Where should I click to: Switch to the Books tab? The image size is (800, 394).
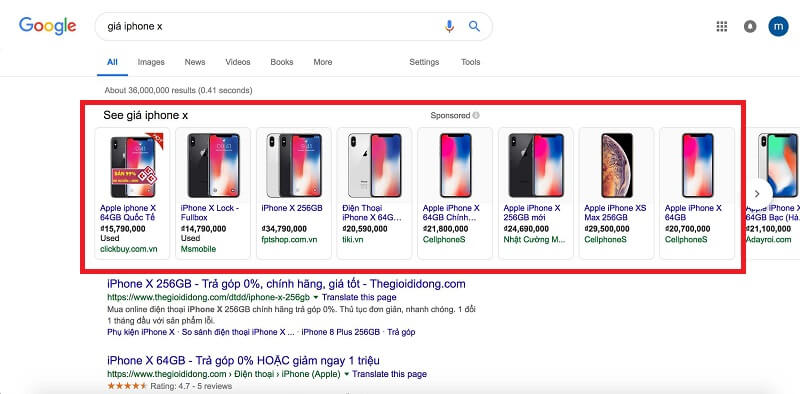tap(282, 62)
